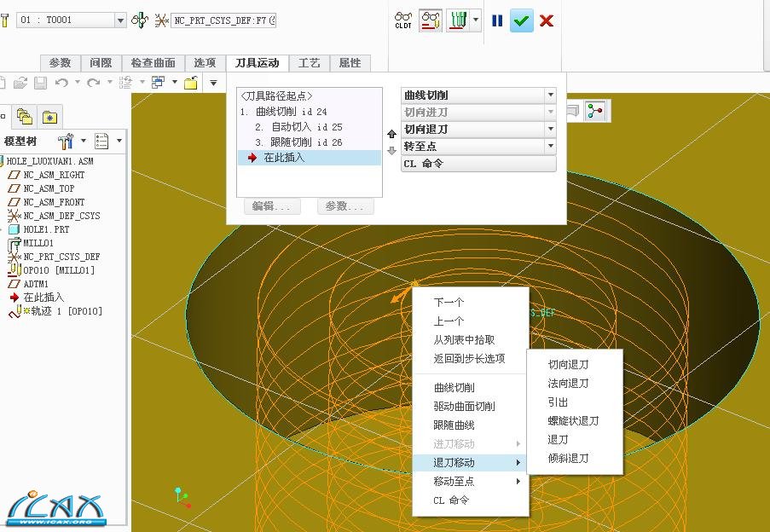Select HOLE_LUOXUAN1.ASM in model tree
Viewport: 770px width, 532px height.
coord(49,161)
